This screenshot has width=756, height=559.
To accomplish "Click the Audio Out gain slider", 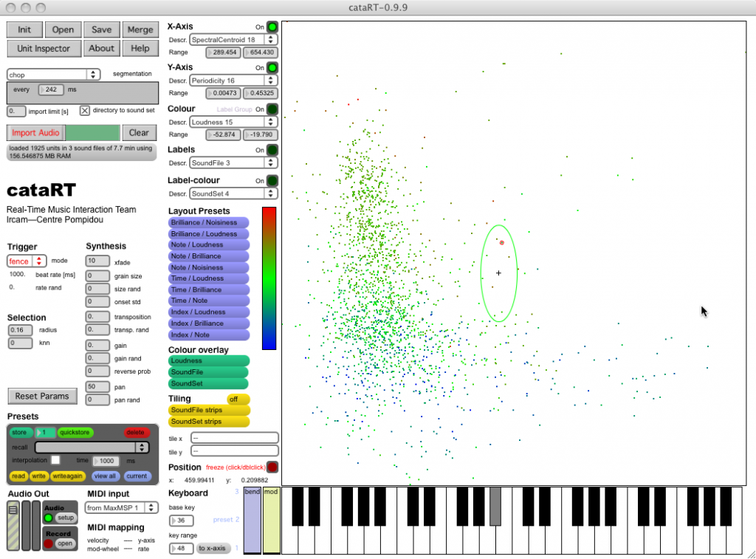I will pyautogui.click(x=13, y=526).
